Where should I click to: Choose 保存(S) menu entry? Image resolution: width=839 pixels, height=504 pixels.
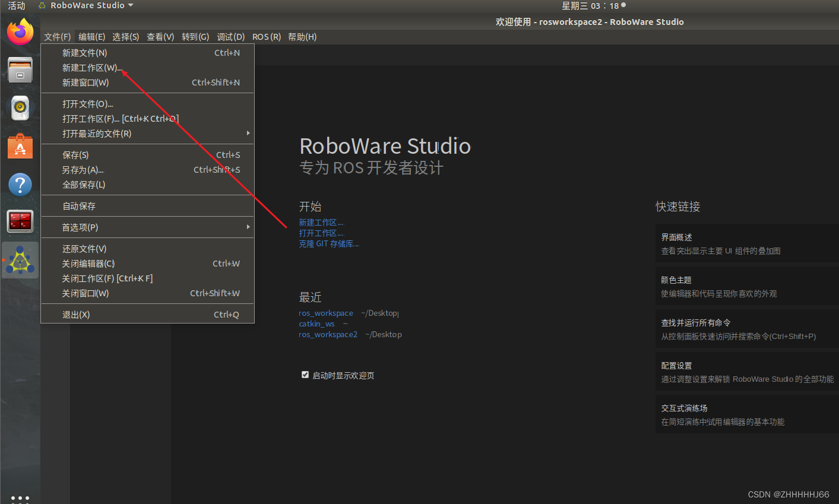point(147,155)
